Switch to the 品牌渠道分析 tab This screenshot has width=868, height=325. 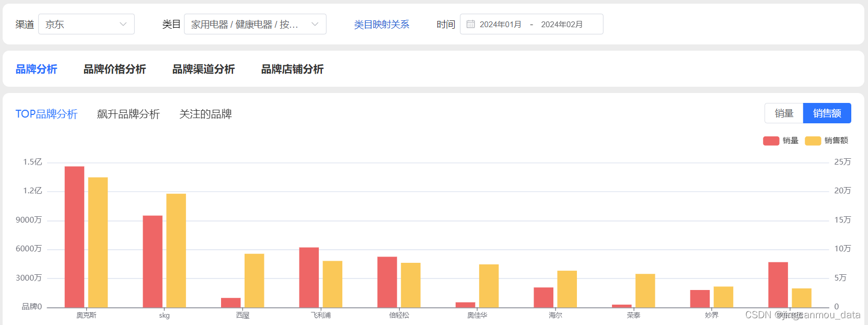203,69
